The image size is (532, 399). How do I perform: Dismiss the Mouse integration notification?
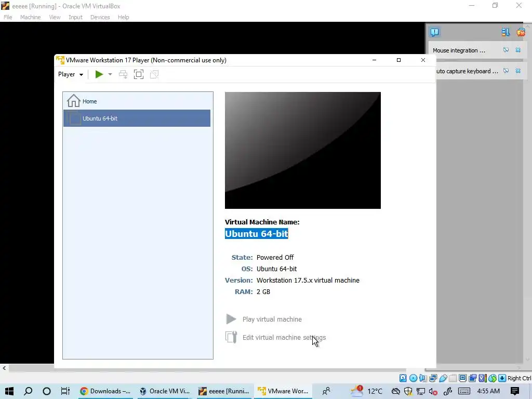click(x=518, y=50)
